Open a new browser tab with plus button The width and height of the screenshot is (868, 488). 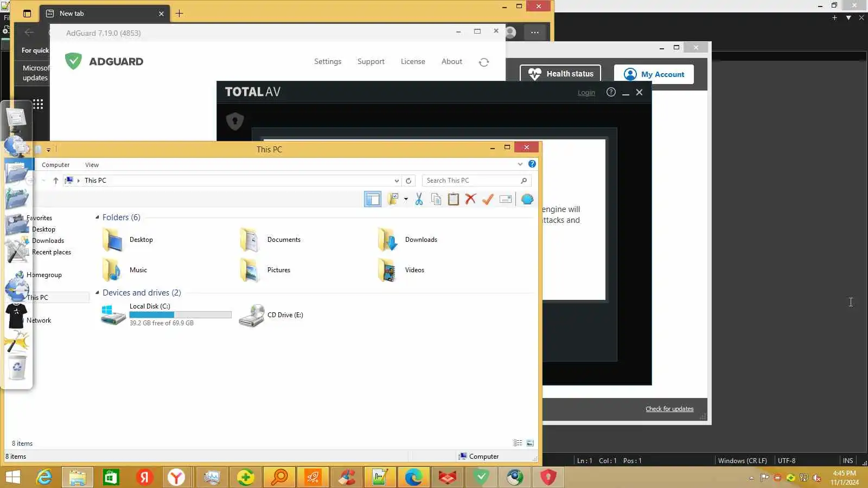(x=180, y=14)
